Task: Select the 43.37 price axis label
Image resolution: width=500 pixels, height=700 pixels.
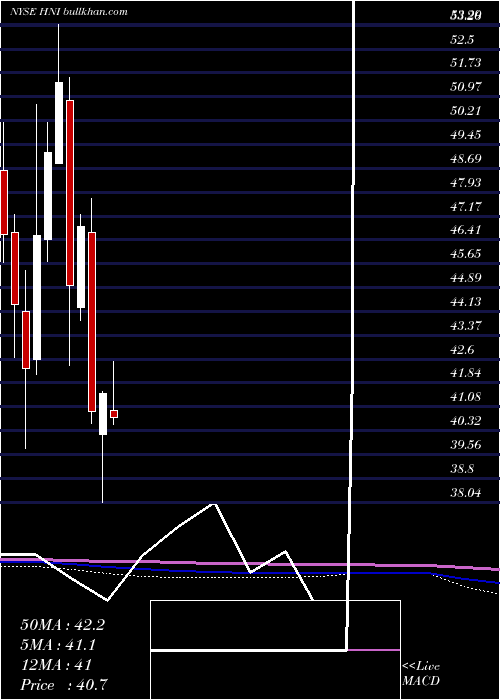Action: [x=466, y=326]
